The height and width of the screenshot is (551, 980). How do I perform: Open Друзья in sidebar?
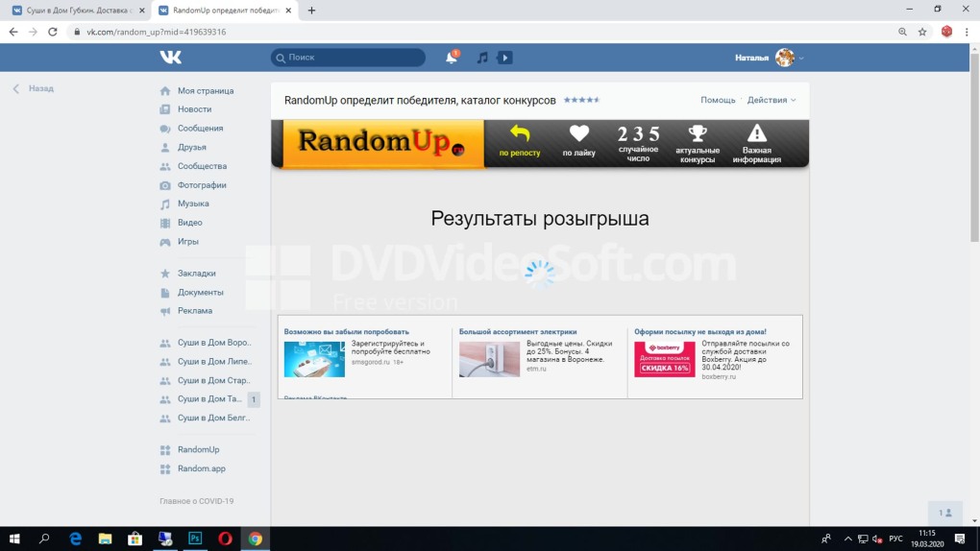(191, 148)
